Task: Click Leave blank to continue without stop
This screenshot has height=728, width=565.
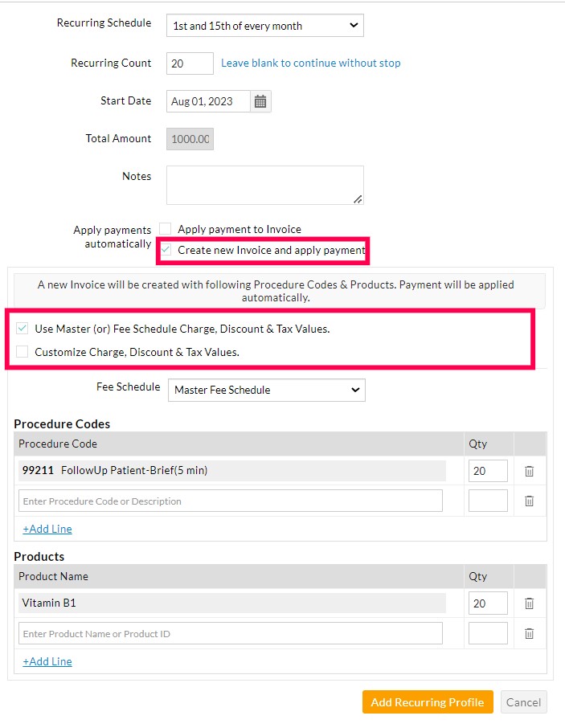Action: [x=310, y=63]
